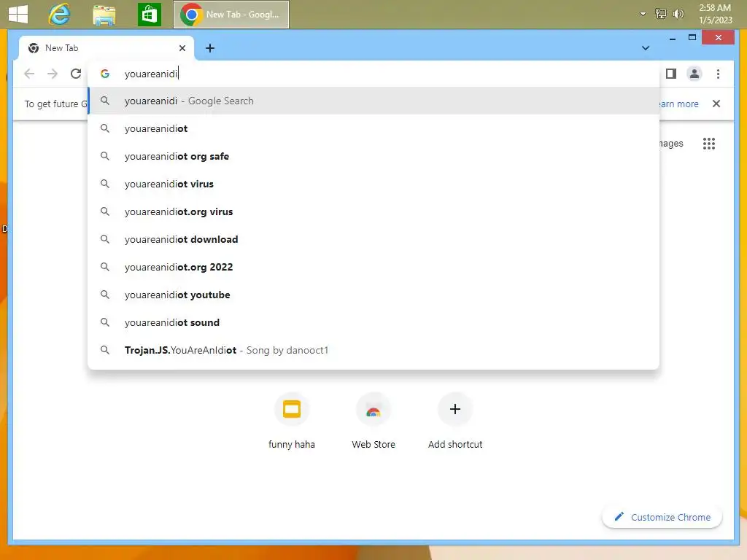
Task: Open Internet Explorer from the taskbar
Action: tap(60, 15)
